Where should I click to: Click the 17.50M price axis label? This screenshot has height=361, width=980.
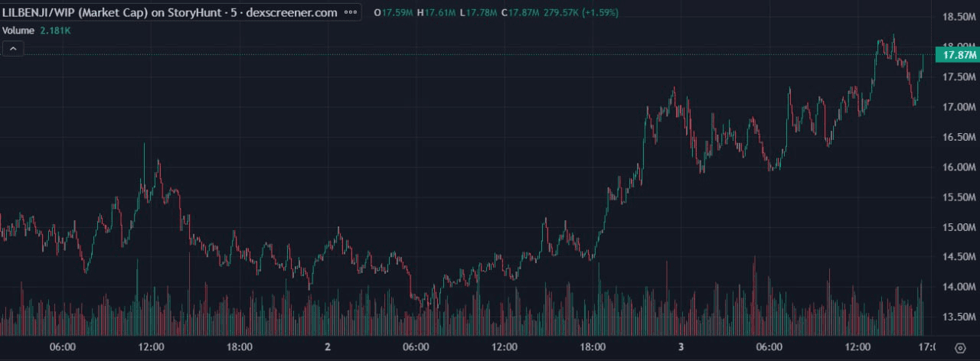click(959, 77)
